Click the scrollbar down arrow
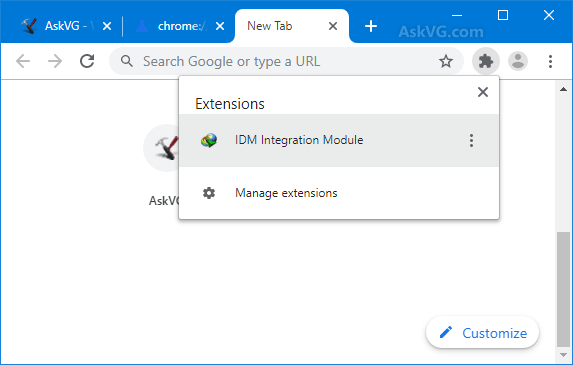 coord(563,354)
